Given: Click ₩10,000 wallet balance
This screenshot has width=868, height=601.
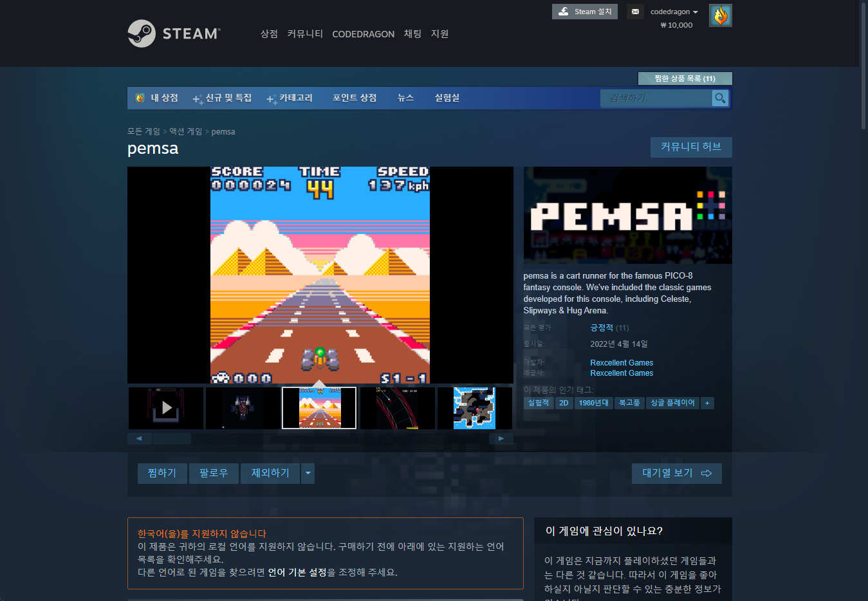Looking at the screenshot, I should pyautogui.click(x=676, y=25).
